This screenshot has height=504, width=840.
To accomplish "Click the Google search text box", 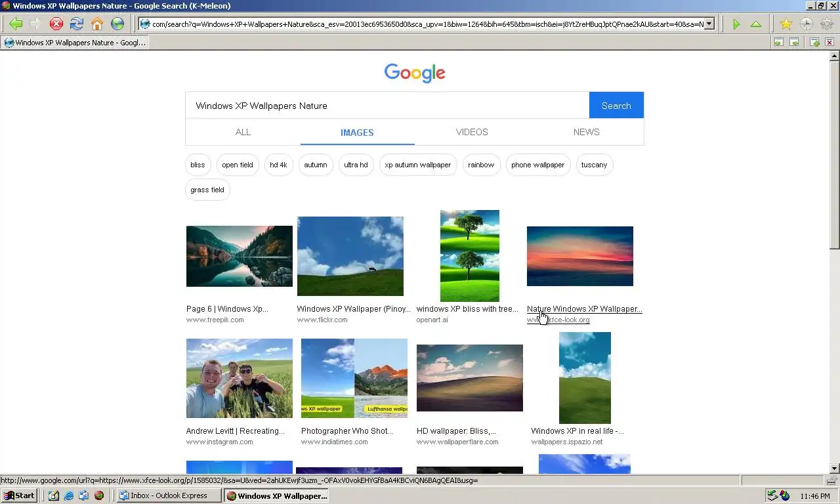I will (387, 106).
